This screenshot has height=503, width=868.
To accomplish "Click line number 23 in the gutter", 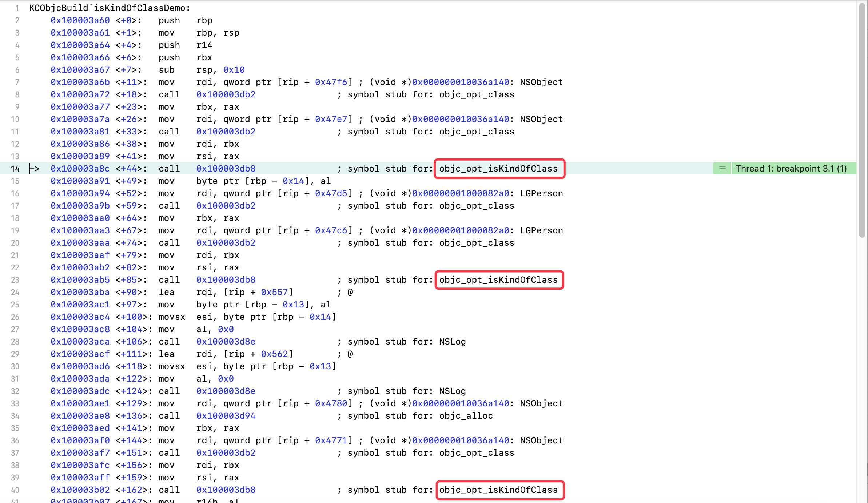I will pyautogui.click(x=15, y=280).
